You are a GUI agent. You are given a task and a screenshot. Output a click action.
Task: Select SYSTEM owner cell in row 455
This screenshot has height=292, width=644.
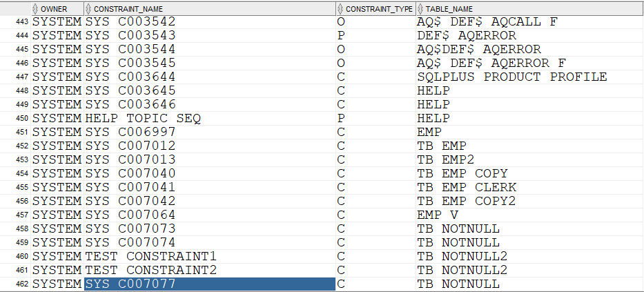point(57,187)
